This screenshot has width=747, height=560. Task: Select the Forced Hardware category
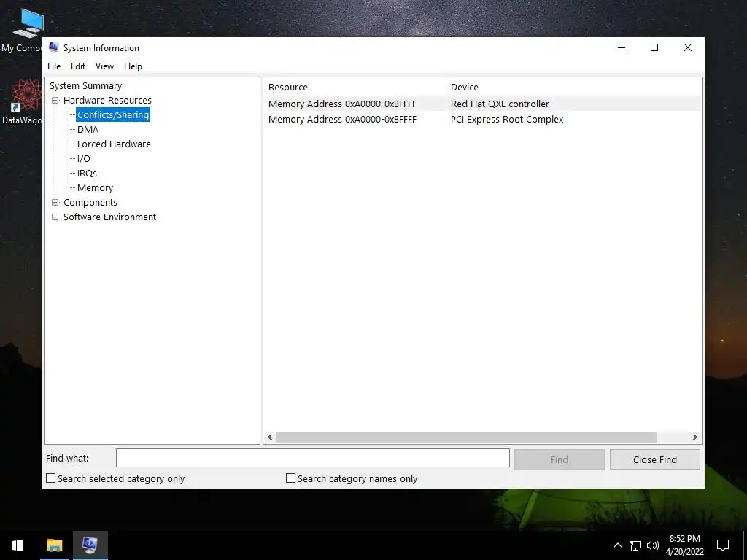pos(114,144)
